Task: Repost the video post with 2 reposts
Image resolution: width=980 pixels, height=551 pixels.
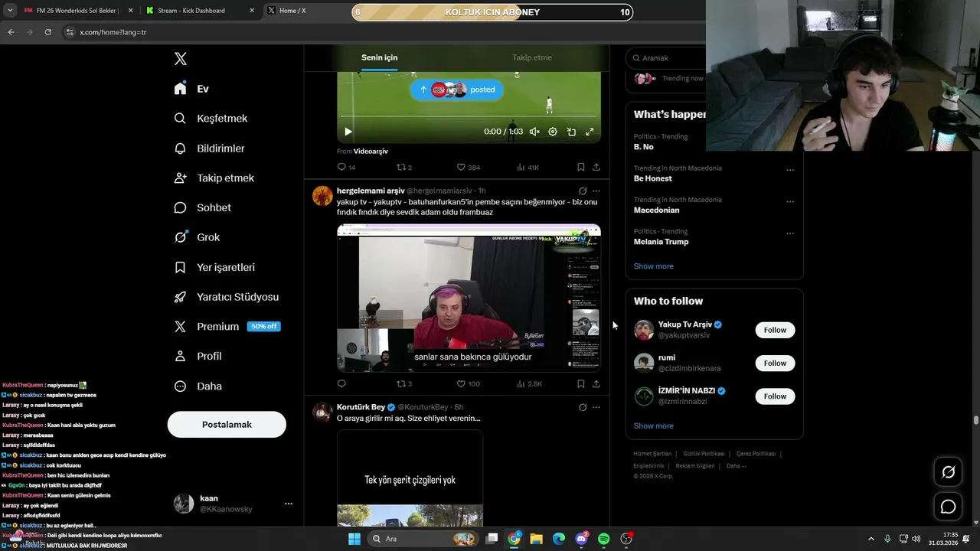Action: click(404, 167)
